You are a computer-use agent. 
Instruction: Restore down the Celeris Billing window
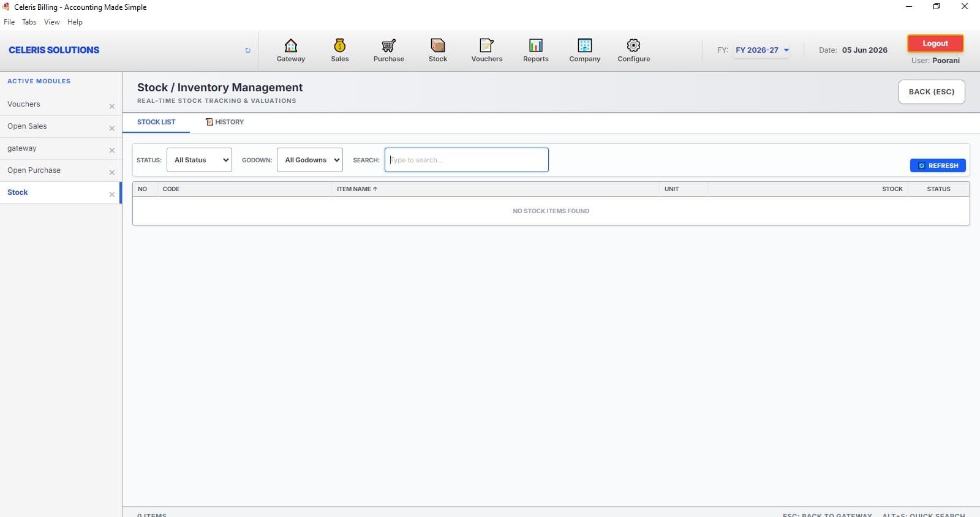[937, 7]
